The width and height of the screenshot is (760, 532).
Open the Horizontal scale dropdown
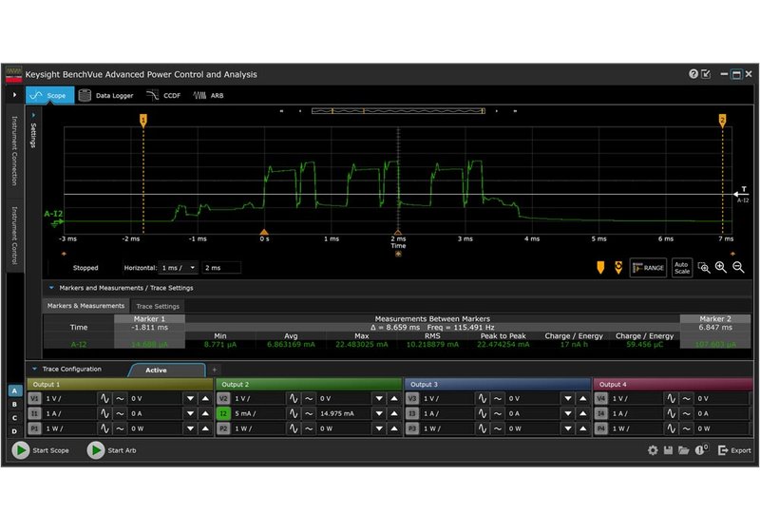(178, 268)
